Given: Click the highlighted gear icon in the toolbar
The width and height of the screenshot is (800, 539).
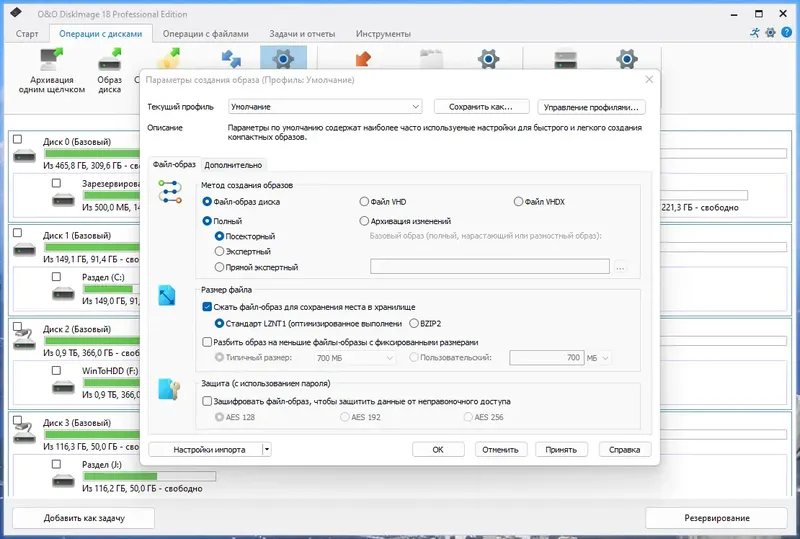Looking at the screenshot, I should tap(283, 58).
